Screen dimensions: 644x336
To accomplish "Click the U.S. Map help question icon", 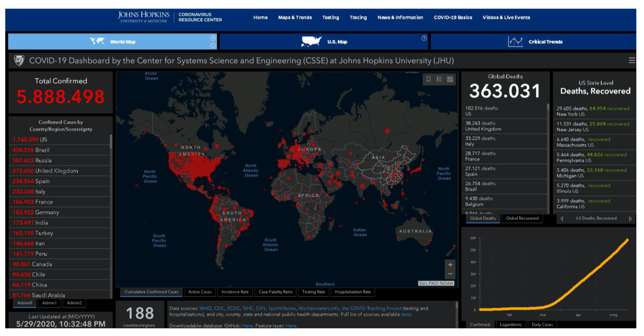I will click(424, 38).
